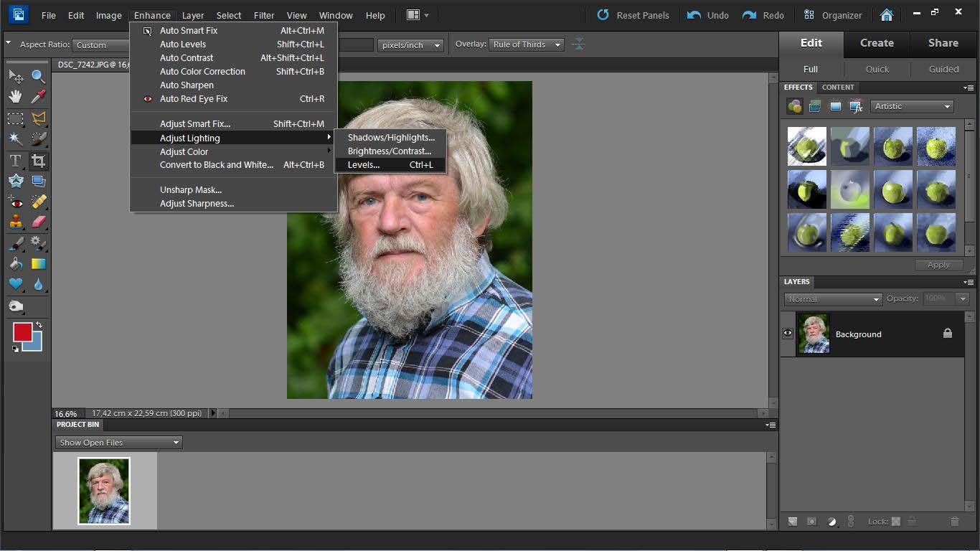Select the Crop tool in toolbox

(39, 161)
